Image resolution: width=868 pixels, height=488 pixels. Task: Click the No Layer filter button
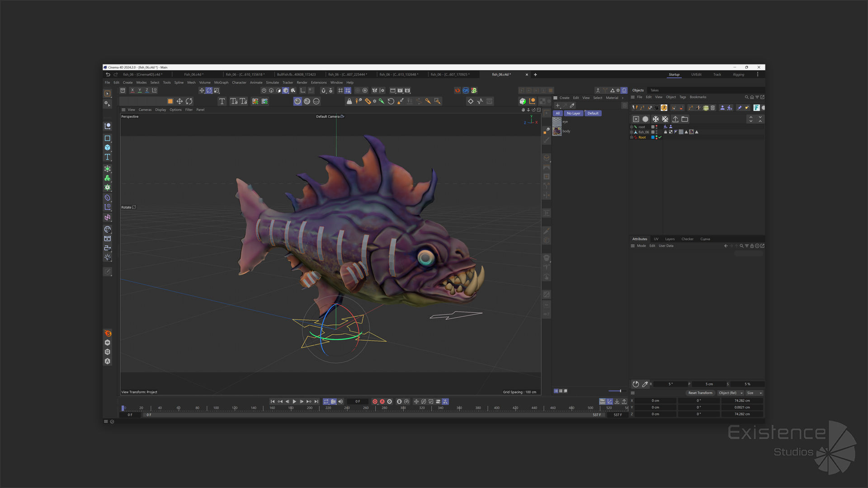pyautogui.click(x=573, y=113)
